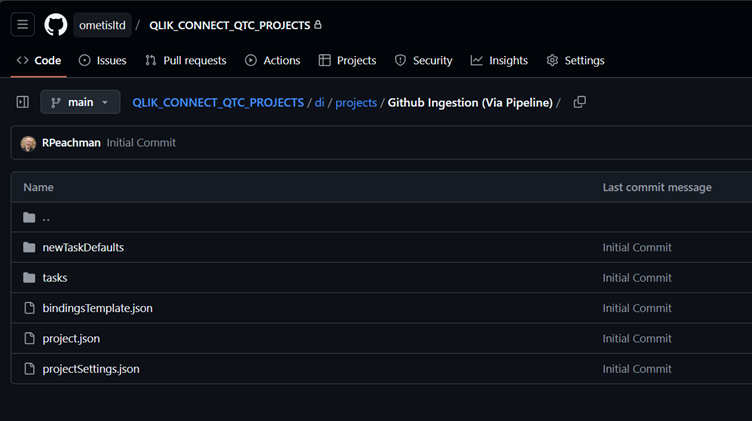Click the private lock icon beside repository name
Screen dimensions: 752x421
(318, 24)
